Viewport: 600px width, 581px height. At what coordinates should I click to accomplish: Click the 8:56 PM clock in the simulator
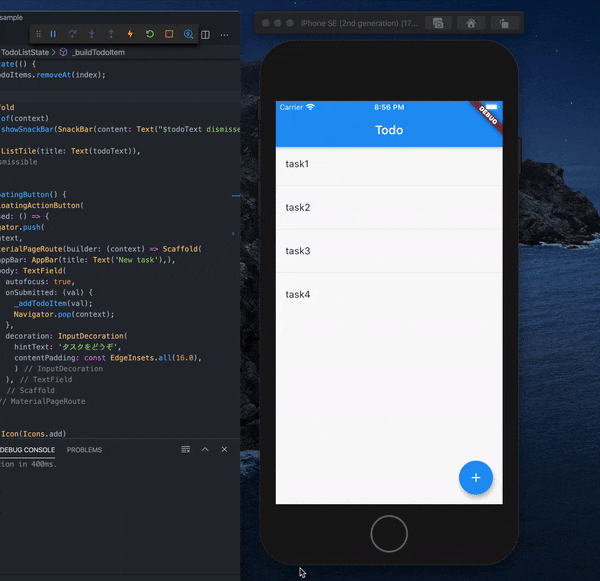[389, 107]
